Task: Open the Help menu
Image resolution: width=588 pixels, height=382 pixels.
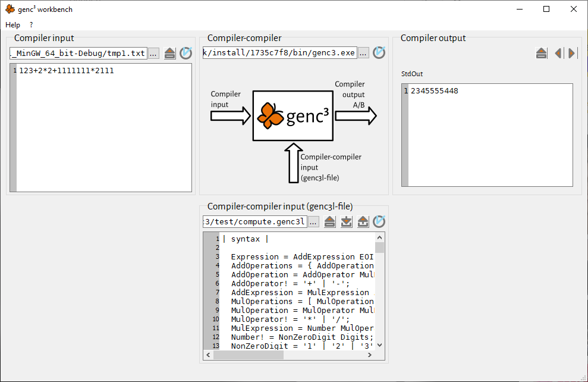Action: (x=12, y=25)
